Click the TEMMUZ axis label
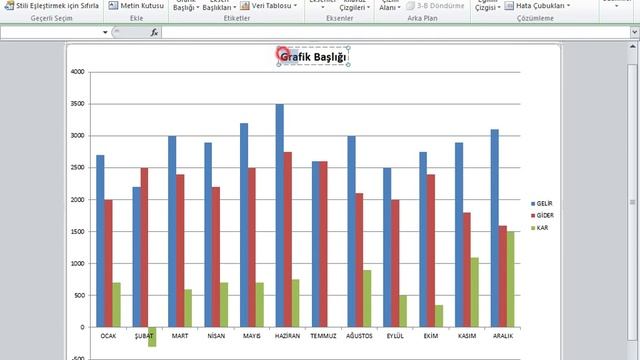Screen dimensions: 640x360 pyautogui.click(x=323, y=336)
